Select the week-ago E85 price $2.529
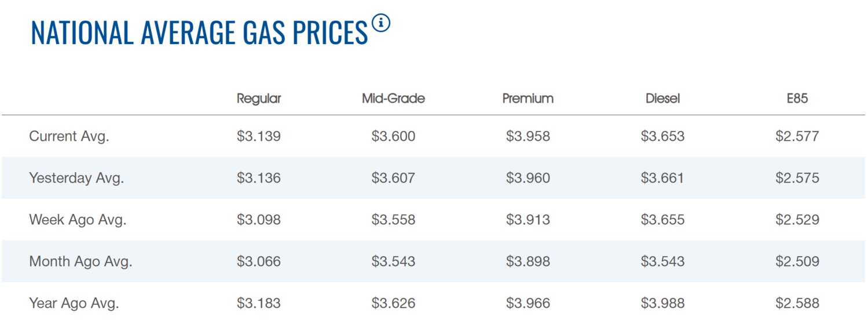 coord(797,220)
